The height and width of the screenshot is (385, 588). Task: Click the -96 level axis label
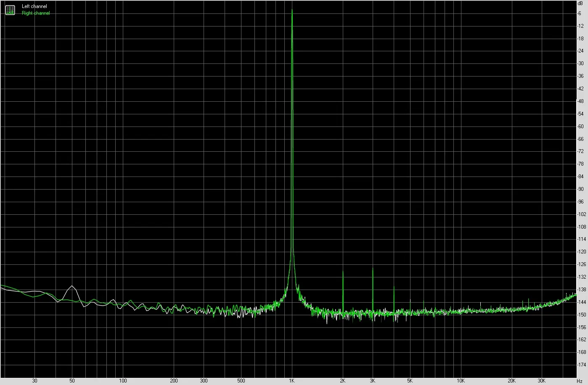(x=580, y=202)
